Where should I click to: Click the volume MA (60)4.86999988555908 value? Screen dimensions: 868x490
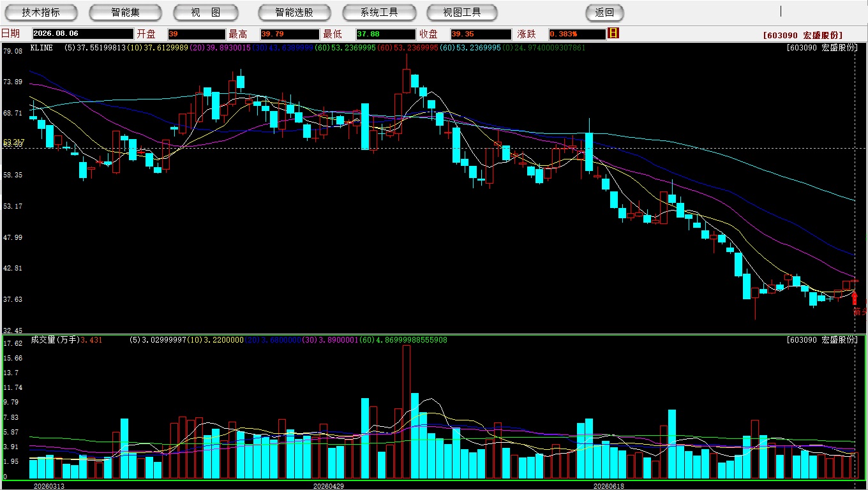(403, 340)
